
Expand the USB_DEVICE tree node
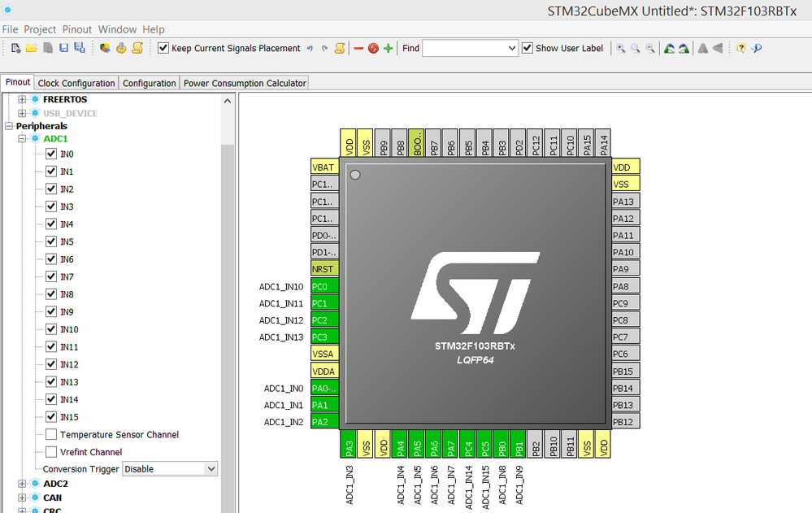22,113
